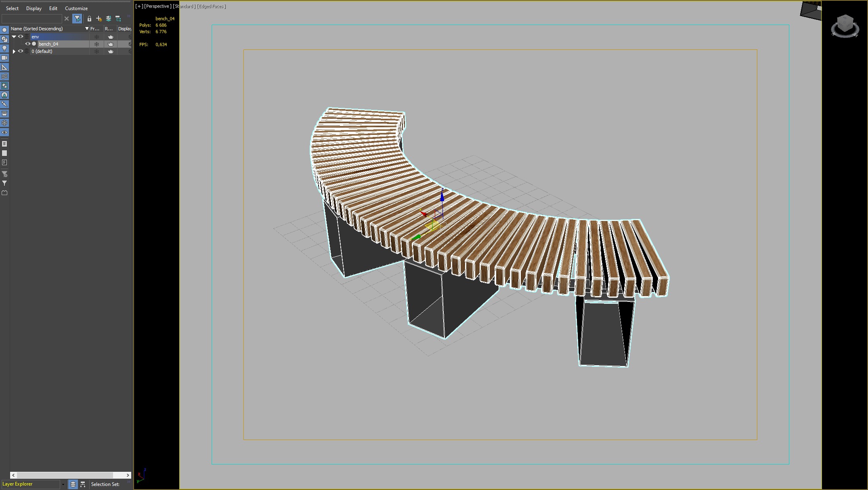Select the 0 (default) layer row

(x=60, y=51)
